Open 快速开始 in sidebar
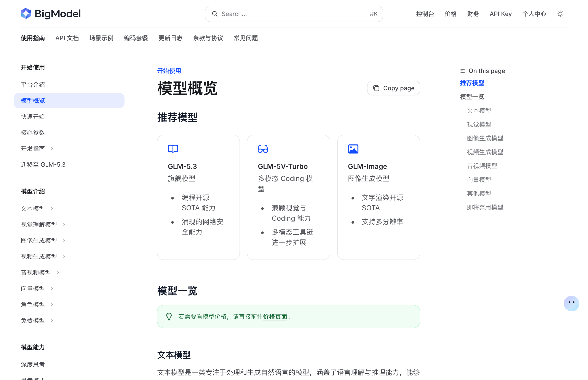 tap(33, 116)
